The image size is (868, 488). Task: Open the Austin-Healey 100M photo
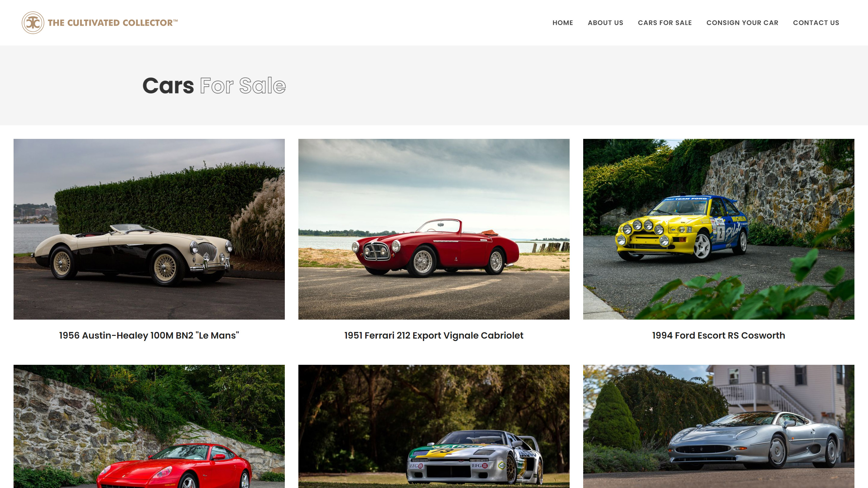click(149, 229)
